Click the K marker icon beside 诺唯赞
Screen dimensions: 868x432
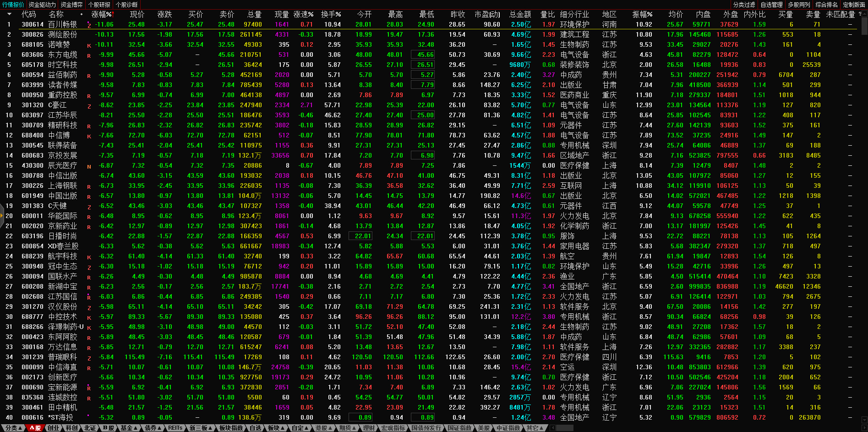pyautogui.click(x=89, y=45)
